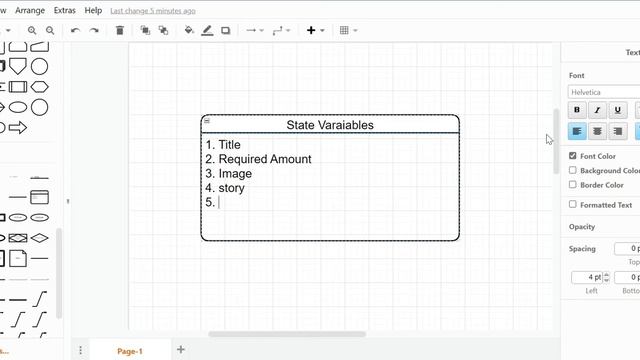
Task: Align text right
Action: pyautogui.click(x=618, y=131)
